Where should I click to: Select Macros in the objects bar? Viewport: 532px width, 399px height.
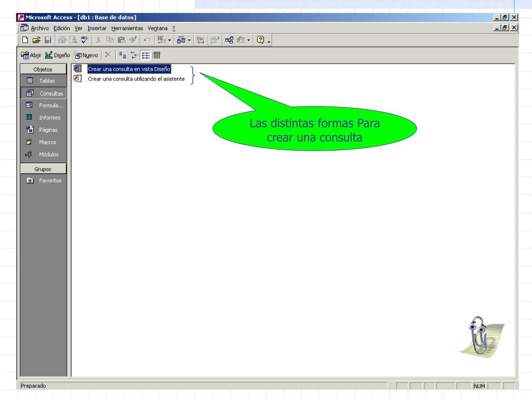(43, 142)
